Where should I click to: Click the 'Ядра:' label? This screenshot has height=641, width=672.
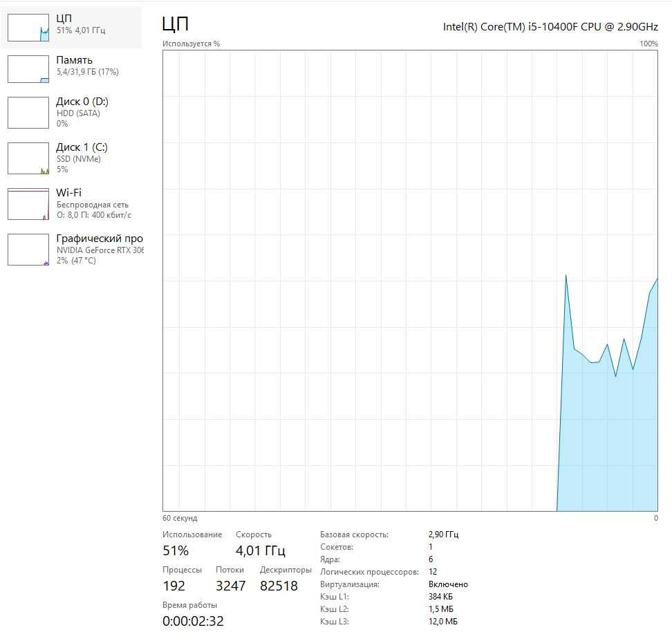330,559
